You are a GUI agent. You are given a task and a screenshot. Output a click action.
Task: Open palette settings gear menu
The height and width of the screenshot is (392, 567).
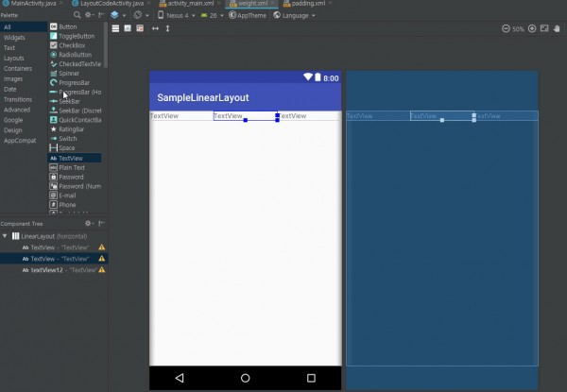click(89, 15)
